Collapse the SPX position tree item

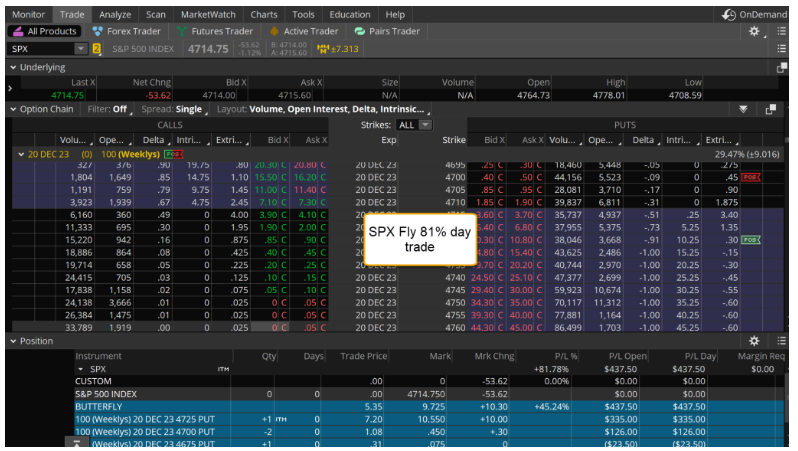(x=80, y=369)
